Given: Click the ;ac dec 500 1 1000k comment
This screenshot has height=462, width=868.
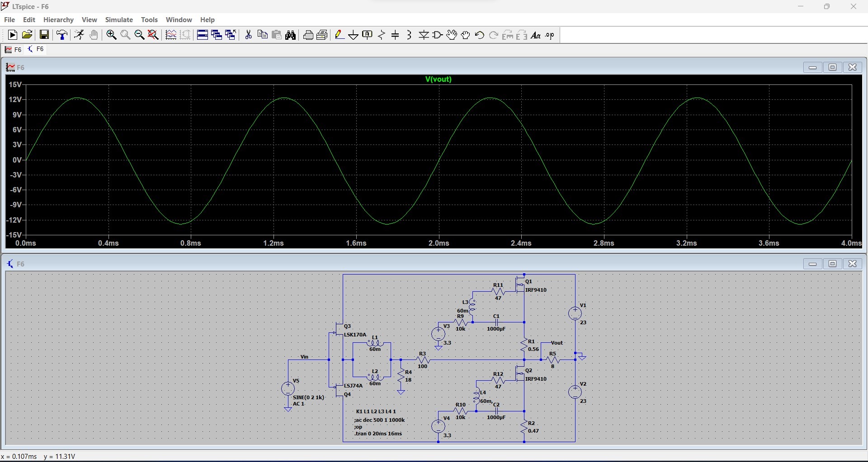Looking at the screenshot, I should click(379, 420).
